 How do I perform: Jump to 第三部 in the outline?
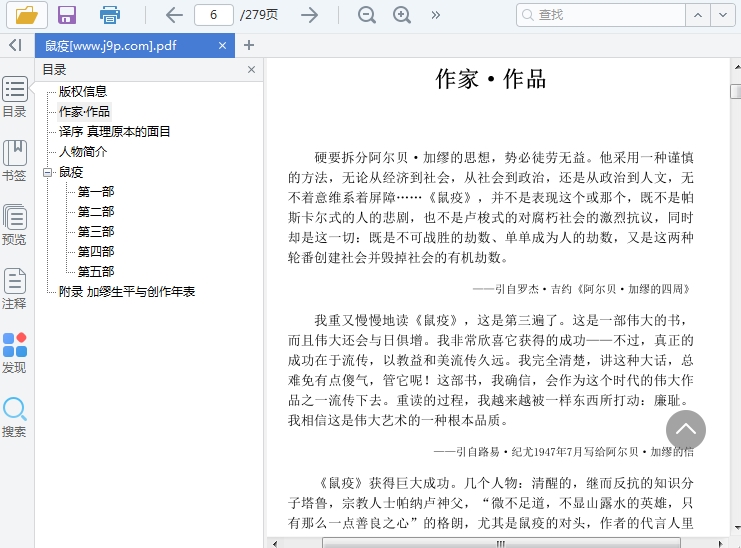click(x=96, y=231)
